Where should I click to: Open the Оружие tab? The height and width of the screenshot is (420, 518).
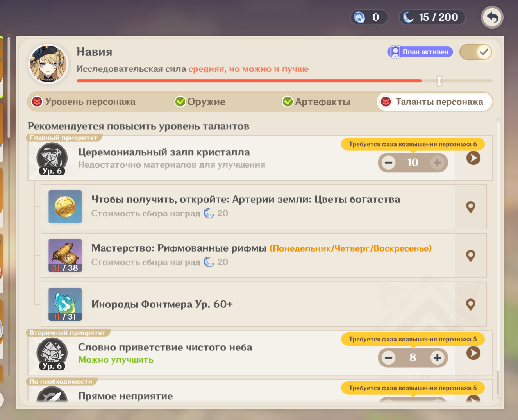click(x=200, y=102)
